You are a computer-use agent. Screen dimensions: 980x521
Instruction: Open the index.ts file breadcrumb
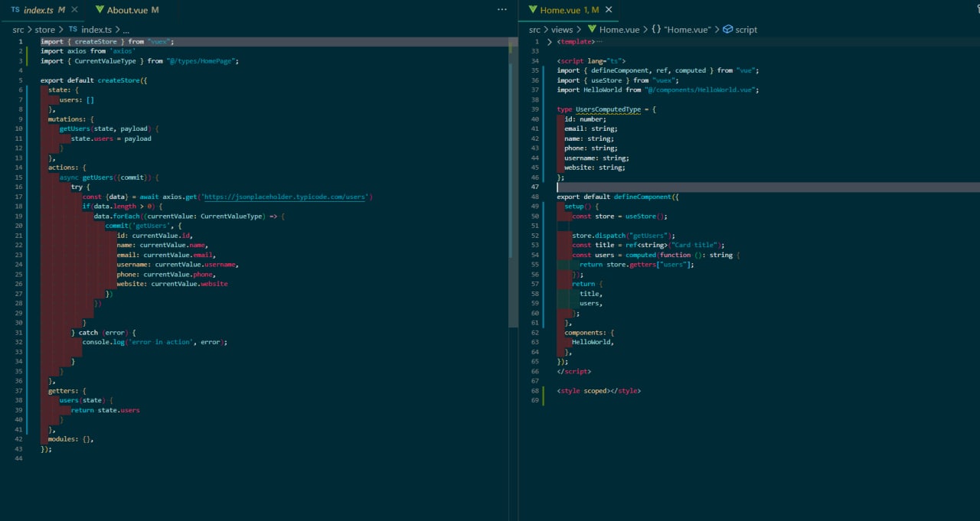pyautogui.click(x=90, y=30)
